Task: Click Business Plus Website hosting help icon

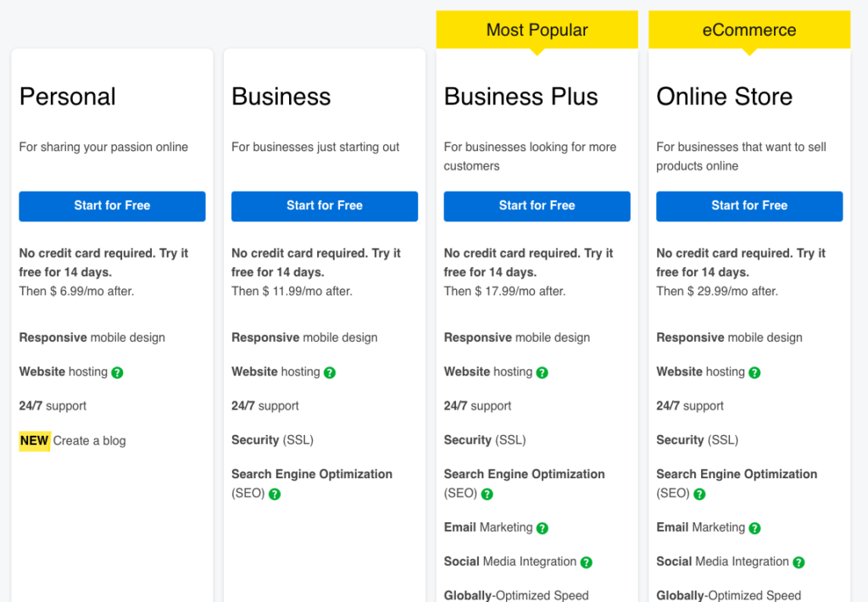Action: (x=542, y=372)
